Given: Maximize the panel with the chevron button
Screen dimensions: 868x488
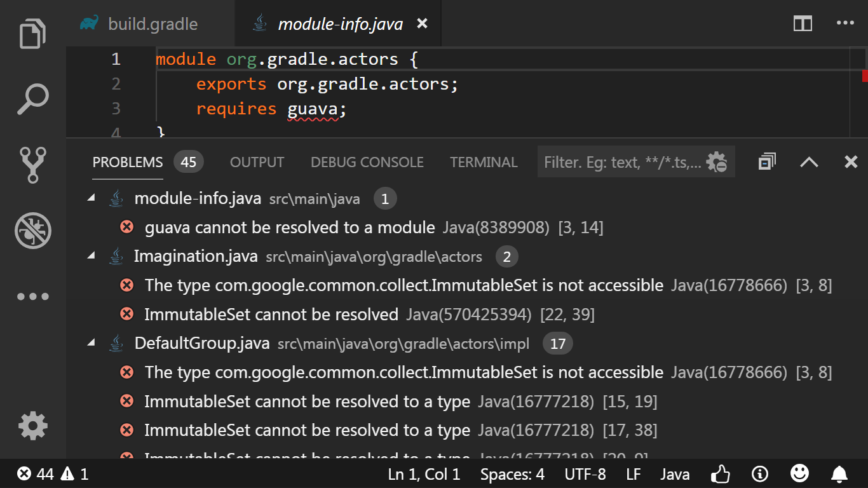Looking at the screenshot, I should point(808,162).
